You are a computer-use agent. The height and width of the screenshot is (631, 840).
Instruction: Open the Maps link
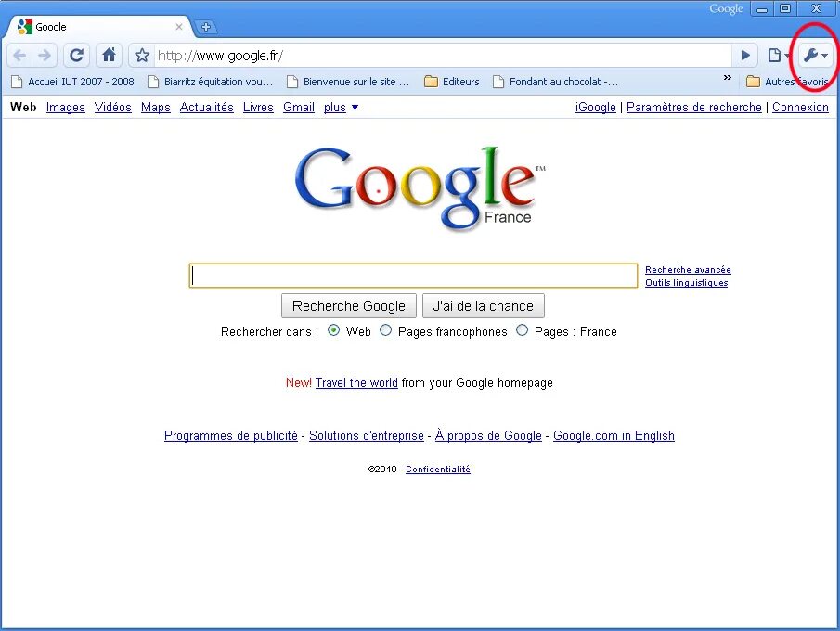click(155, 107)
